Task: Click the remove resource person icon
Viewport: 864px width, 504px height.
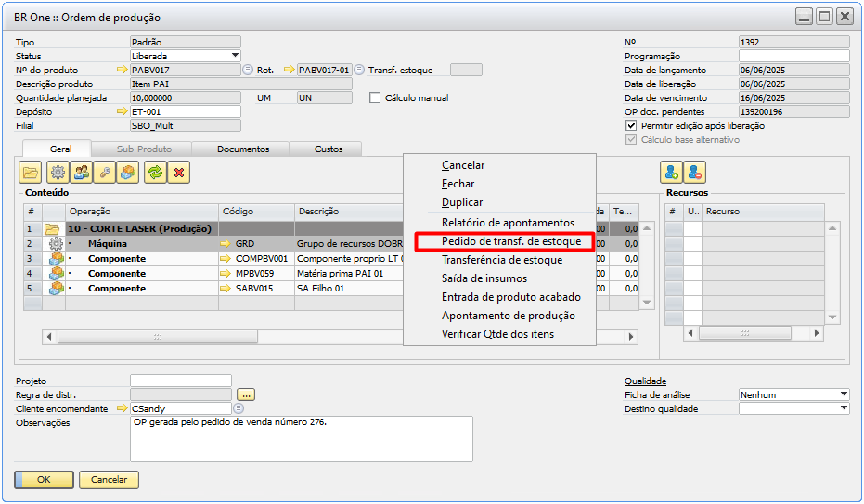Action: (694, 172)
